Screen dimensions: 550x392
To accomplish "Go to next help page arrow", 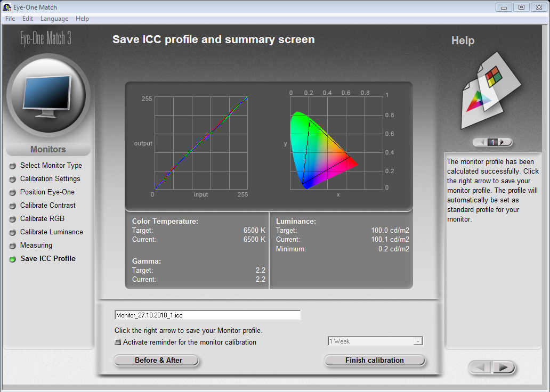I will click(503, 142).
